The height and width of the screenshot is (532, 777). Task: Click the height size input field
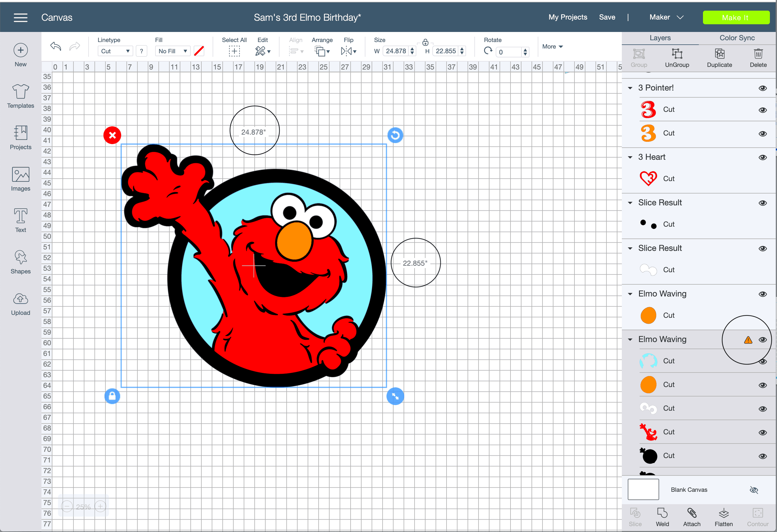(445, 51)
